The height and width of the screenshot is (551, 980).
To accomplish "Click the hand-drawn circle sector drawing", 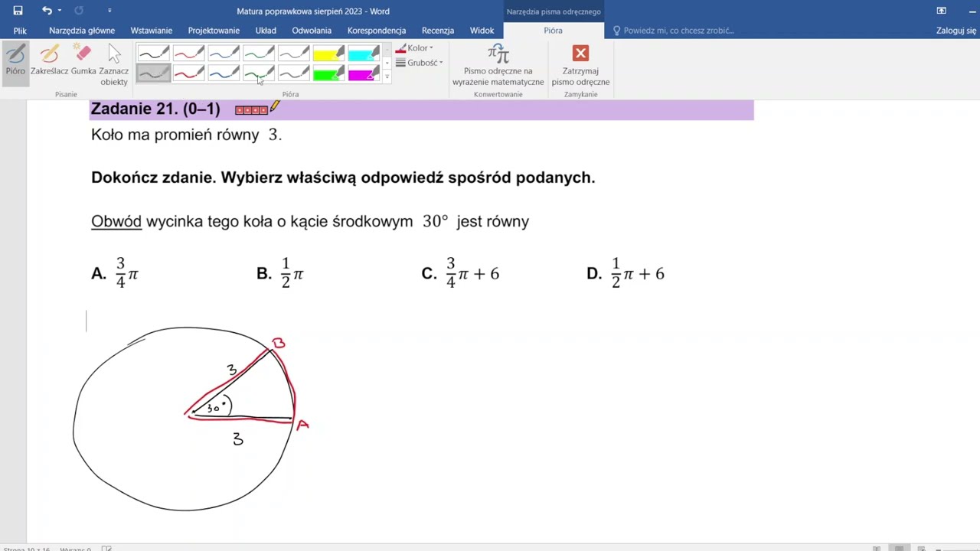I will pyautogui.click(x=190, y=418).
